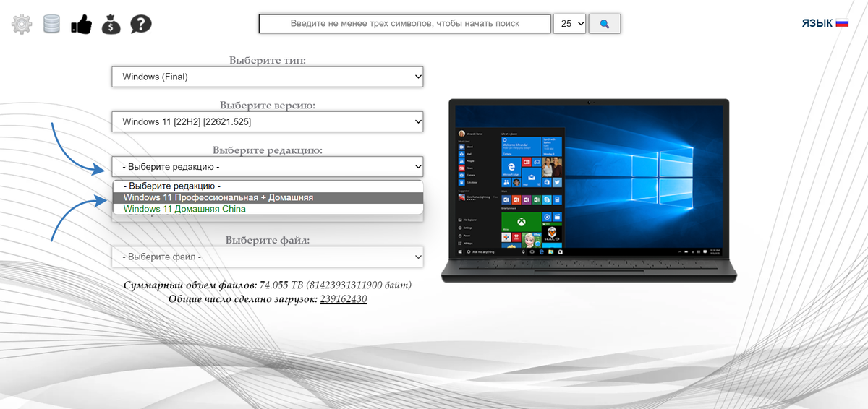Click the ЯЗЫК language link
This screenshot has height=409, width=868.
[x=817, y=23]
